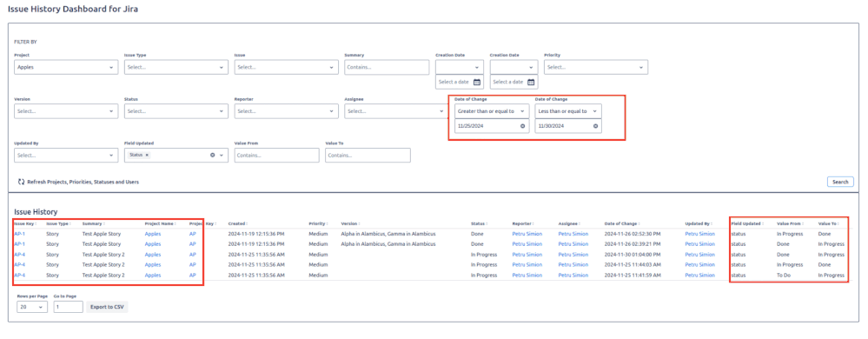Open the first Creation Date calendar icon
Screen dimensions: 868x339
(x=477, y=82)
